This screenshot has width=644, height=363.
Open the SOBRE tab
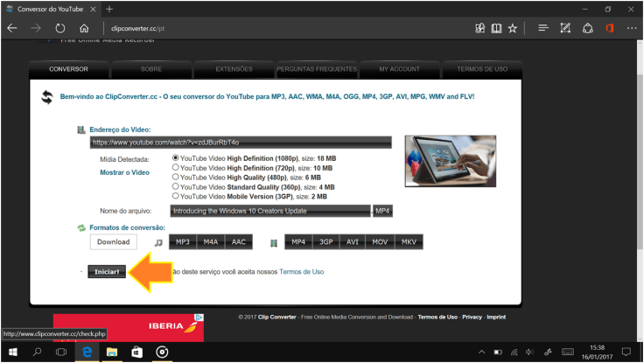tap(150, 69)
